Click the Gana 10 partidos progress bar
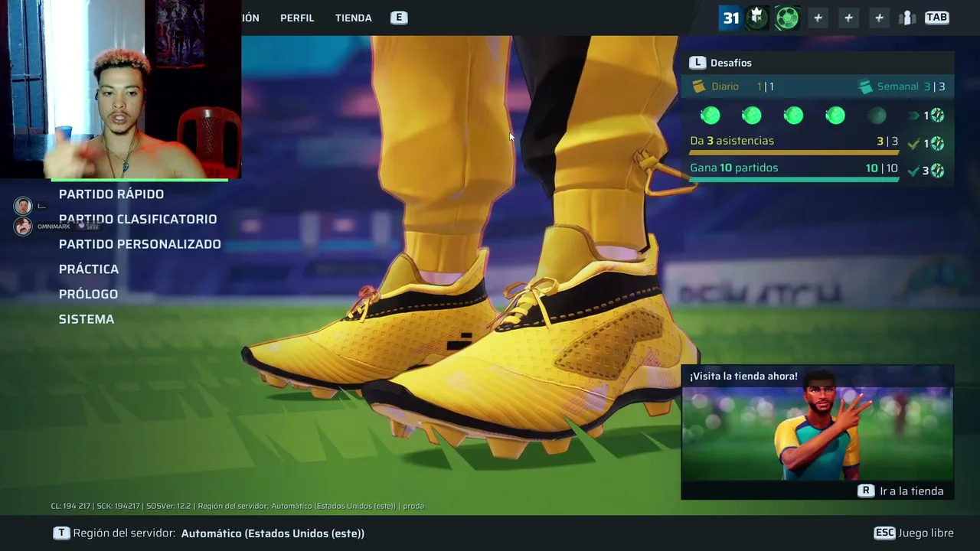This screenshot has height=551, width=980. coord(794,180)
